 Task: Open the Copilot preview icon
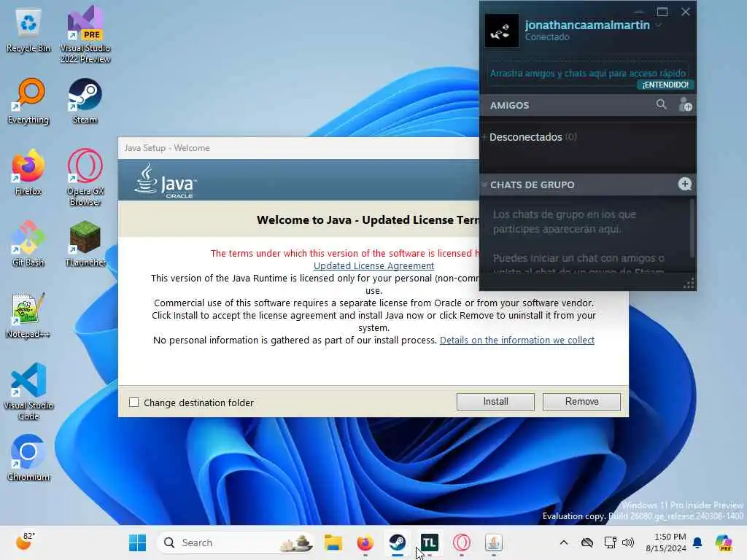coord(724,542)
